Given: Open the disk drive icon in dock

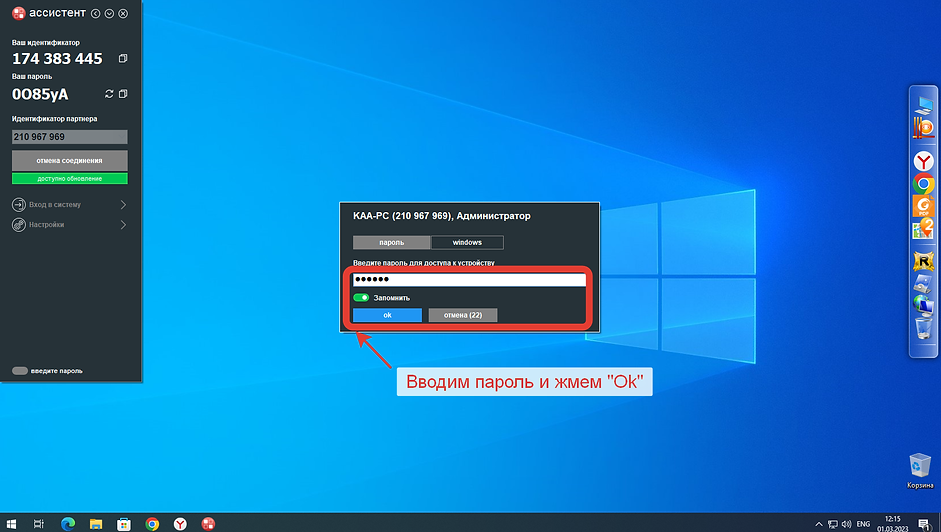Looking at the screenshot, I should point(924,283).
